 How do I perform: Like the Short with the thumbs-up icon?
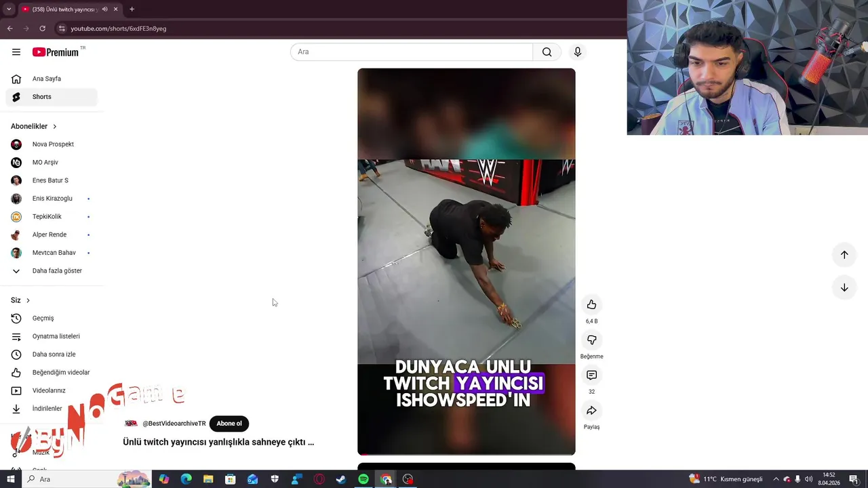point(591,304)
